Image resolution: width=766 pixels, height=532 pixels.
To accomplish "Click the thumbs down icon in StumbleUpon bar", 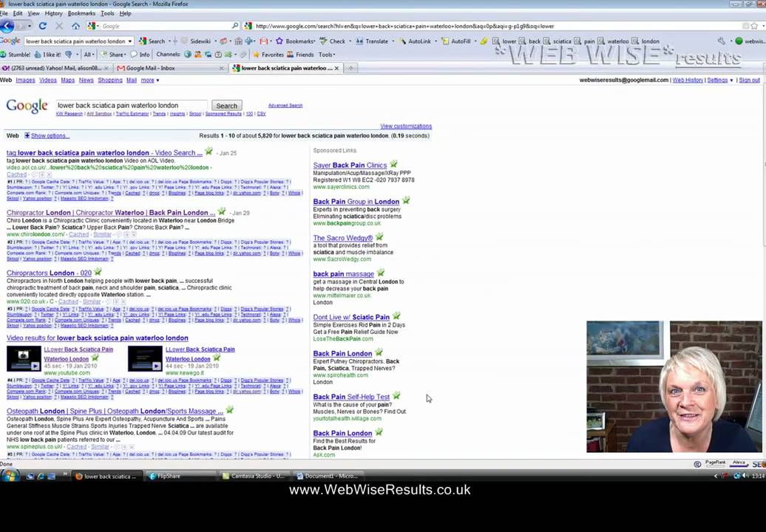I will 68,55.
